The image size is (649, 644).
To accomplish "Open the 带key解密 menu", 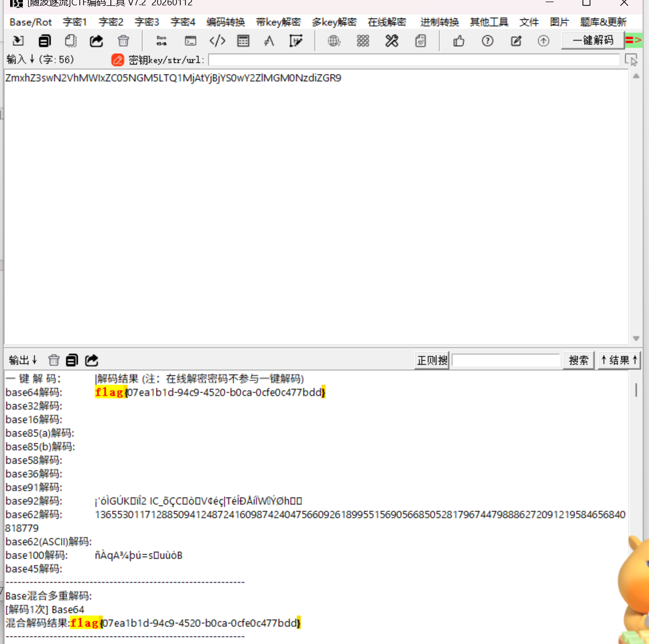I will [x=278, y=22].
